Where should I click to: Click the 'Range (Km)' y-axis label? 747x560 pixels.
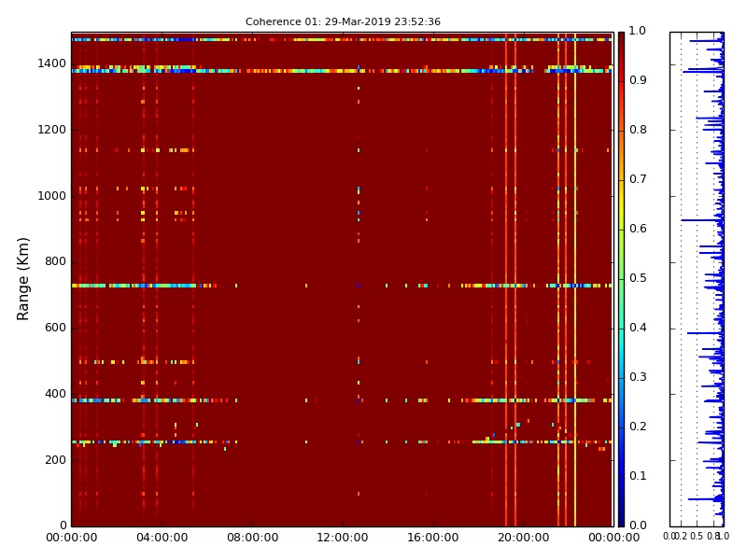[x=22, y=279]
